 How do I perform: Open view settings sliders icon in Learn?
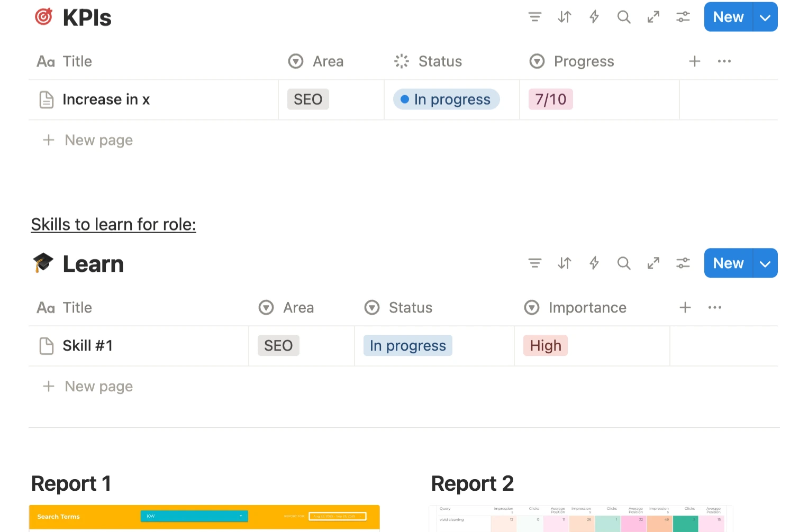[x=683, y=263]
